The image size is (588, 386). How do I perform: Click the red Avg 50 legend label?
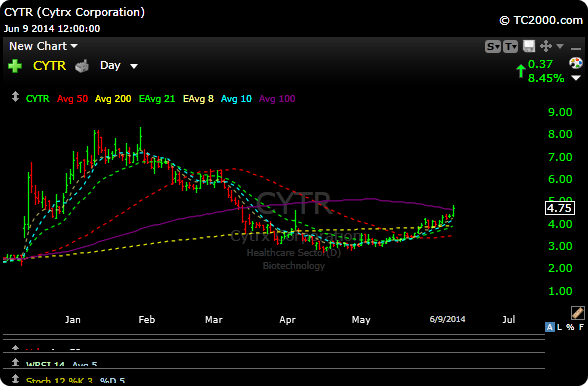(x=72, y=99)
